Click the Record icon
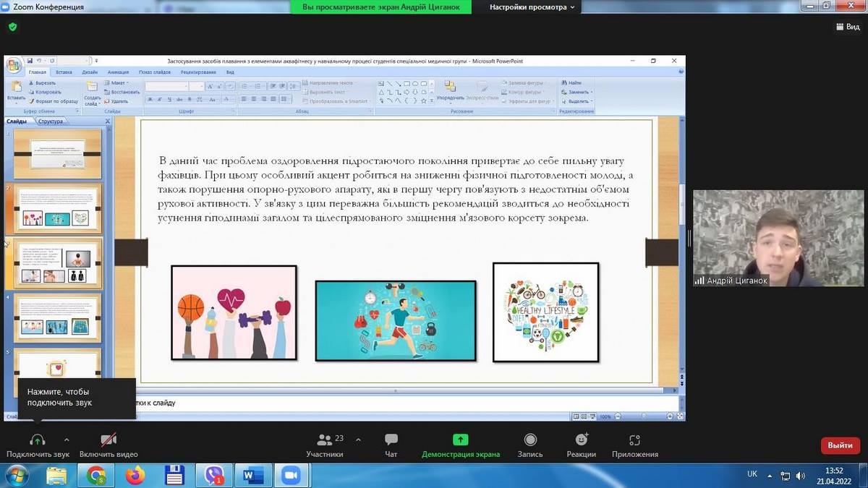868x488 pixels. [x=530, y=440]
